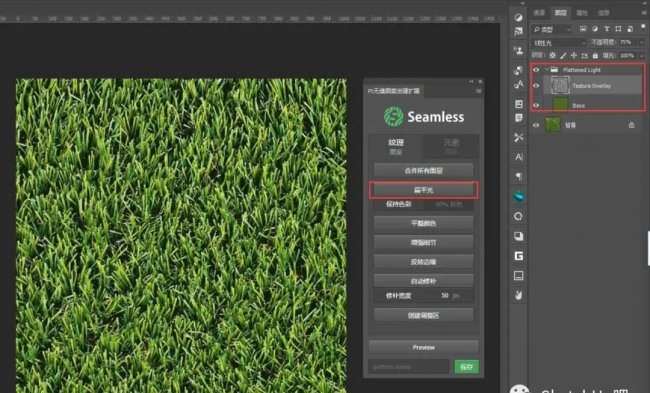Click the lock image pixels brush icon
The image size is (650, 393).
[563, 55]
